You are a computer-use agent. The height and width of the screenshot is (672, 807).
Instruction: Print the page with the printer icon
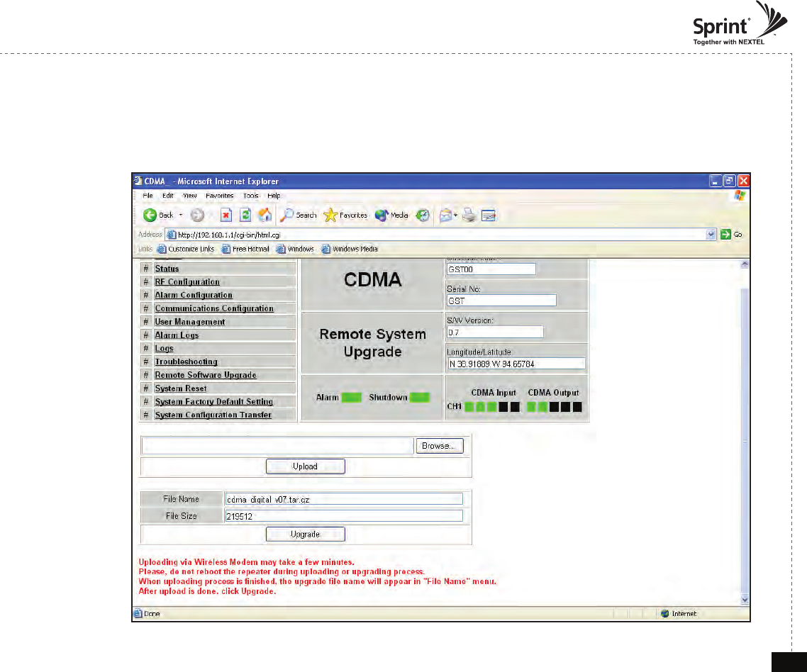pyautogui.click(x=469, y=215)
